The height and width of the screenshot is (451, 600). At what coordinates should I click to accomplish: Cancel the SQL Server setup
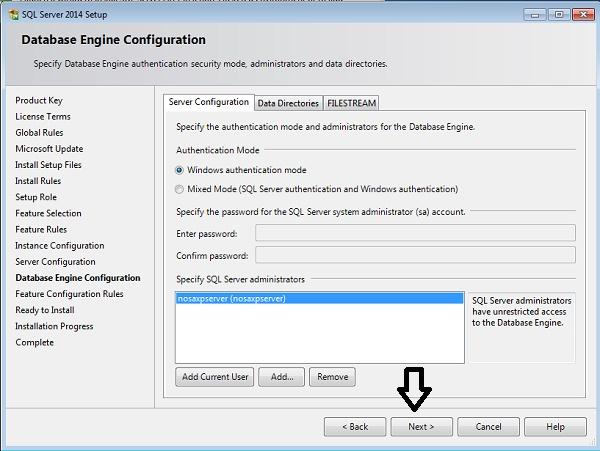tap(488, 426)
